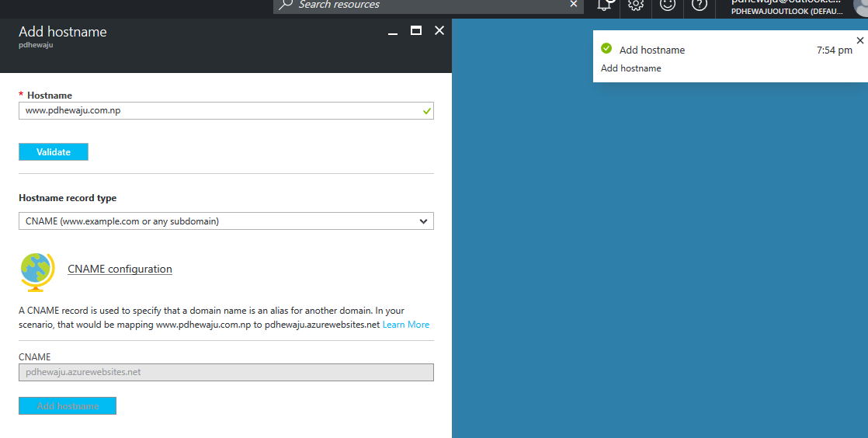Click the Add hostname notification title
This screenshot has width=868, height=438.
[x=652, y=50]
